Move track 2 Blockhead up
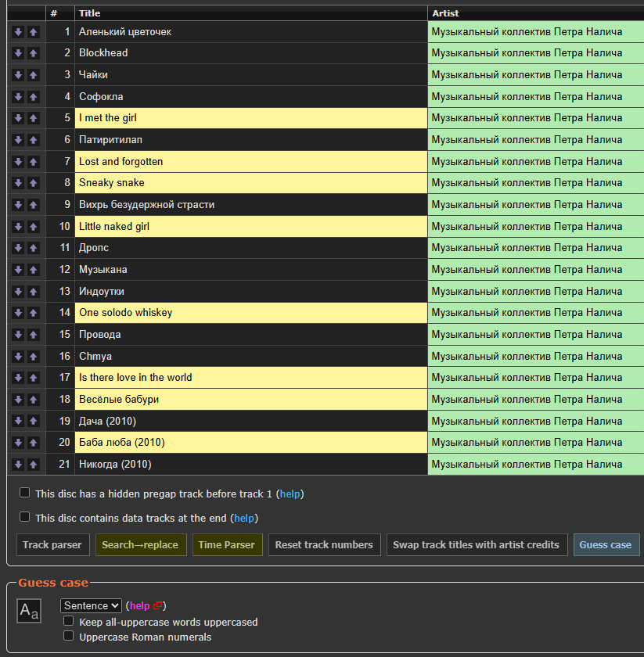The height and width of the screenshot is (657, 644). 34,53
